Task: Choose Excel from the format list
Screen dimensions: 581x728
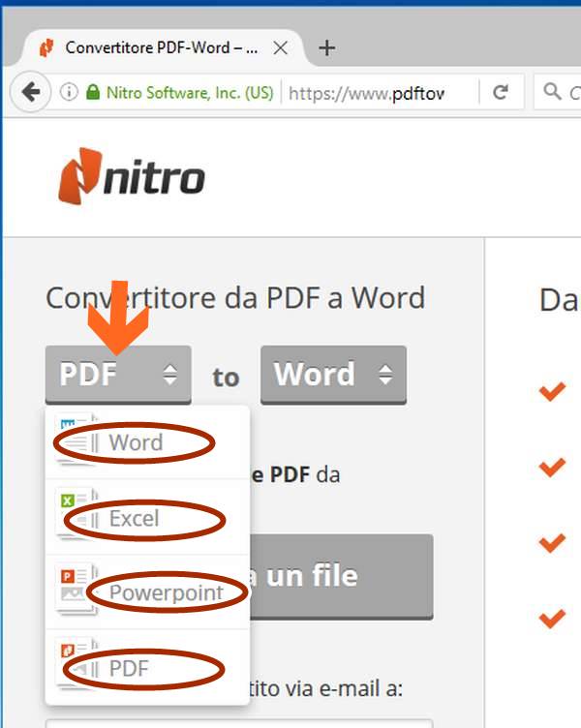Action: [x=148, y=517]
